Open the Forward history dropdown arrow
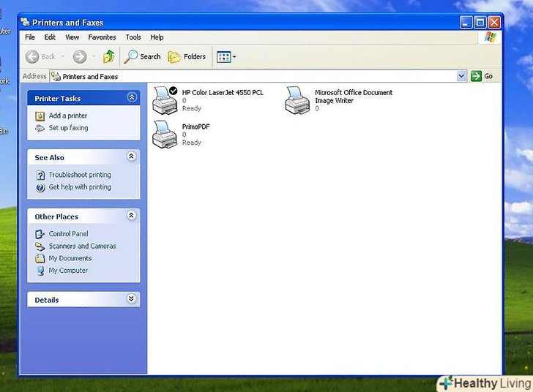Screen dimensions: 533x392 [x=94, y=57]
